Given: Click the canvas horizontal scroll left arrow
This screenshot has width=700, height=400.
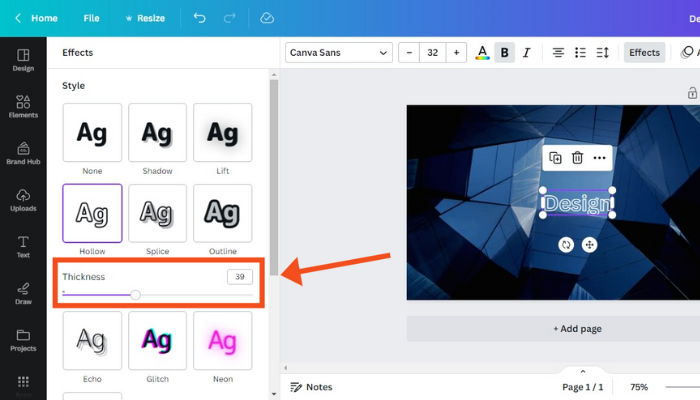Looking at the screenshot, I should point(286,368).
